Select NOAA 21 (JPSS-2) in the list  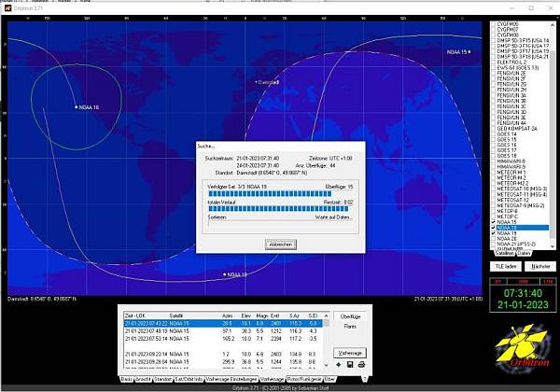tap(516, 245)
